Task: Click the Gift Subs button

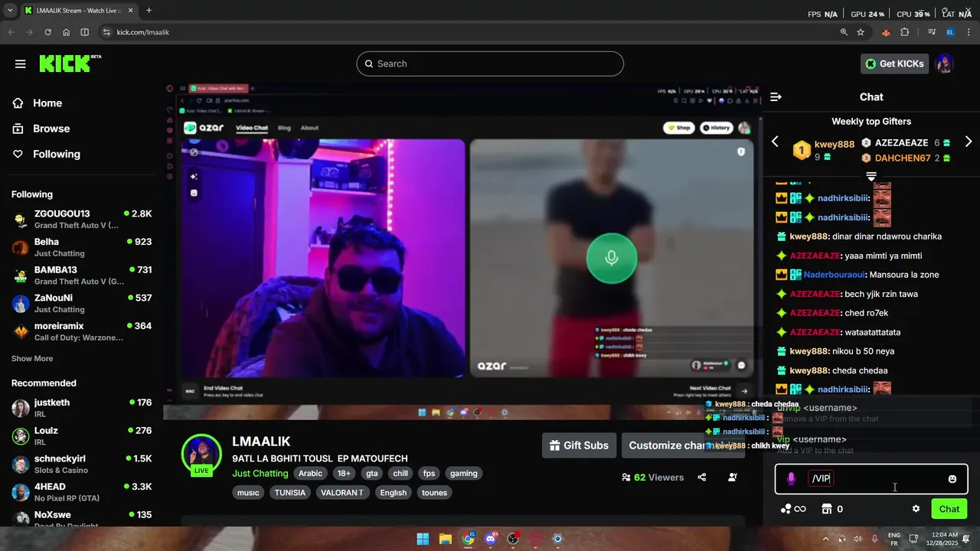Action: click(579, 445)
